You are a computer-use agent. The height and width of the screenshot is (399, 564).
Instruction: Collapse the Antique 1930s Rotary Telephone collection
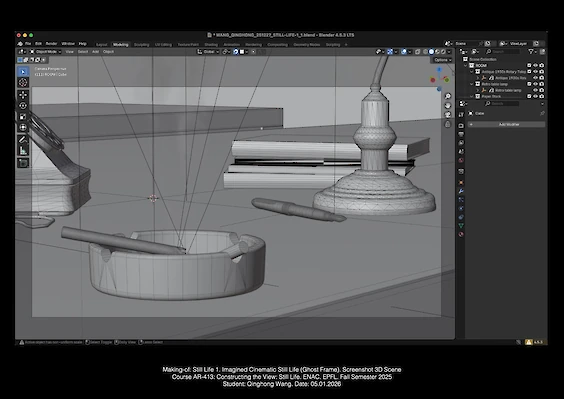[472, 72]
